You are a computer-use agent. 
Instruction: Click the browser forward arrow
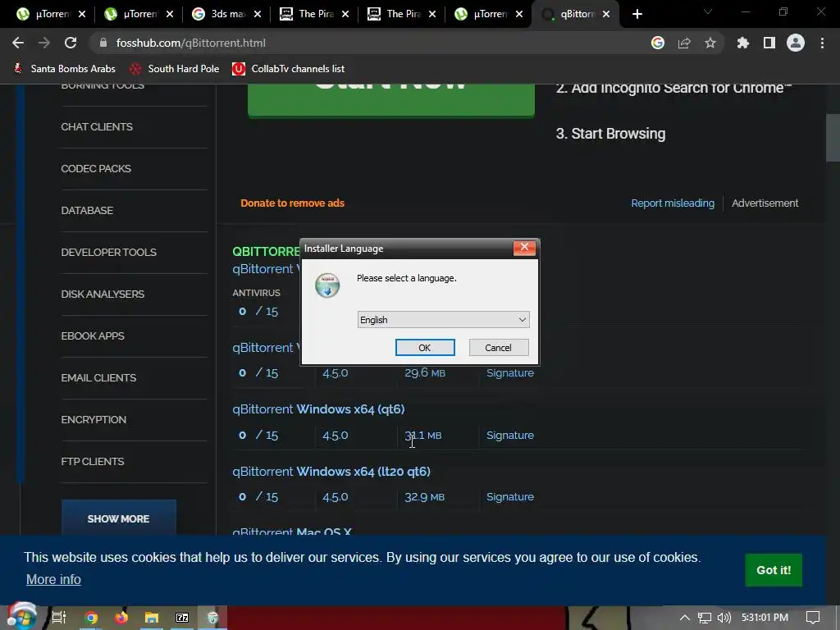(44, 43)
